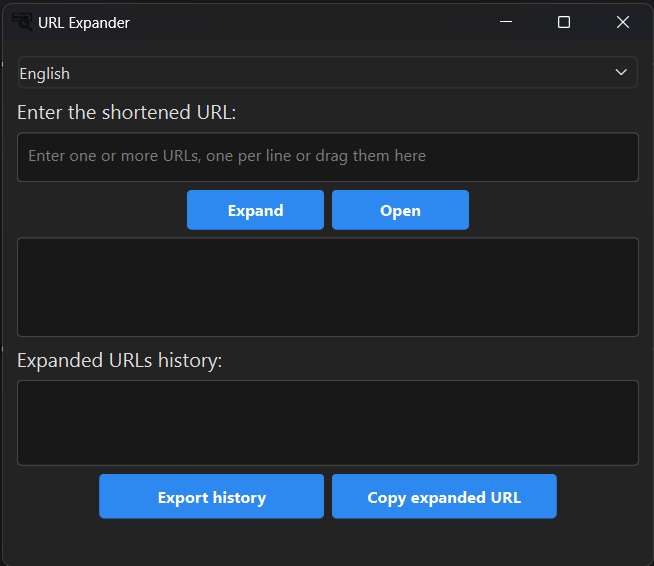Click blank area left of Export history
Viewport: 654px width, 566px height.
coord(55,497)
